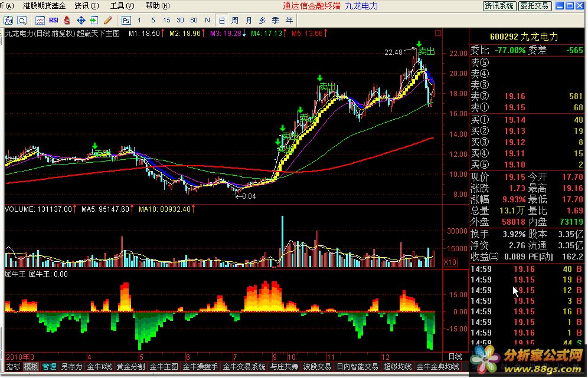Switch to 黄金分割 template
Image resolution: width=588 pixels, height=378 pixels.
click(x=130, y=367)
